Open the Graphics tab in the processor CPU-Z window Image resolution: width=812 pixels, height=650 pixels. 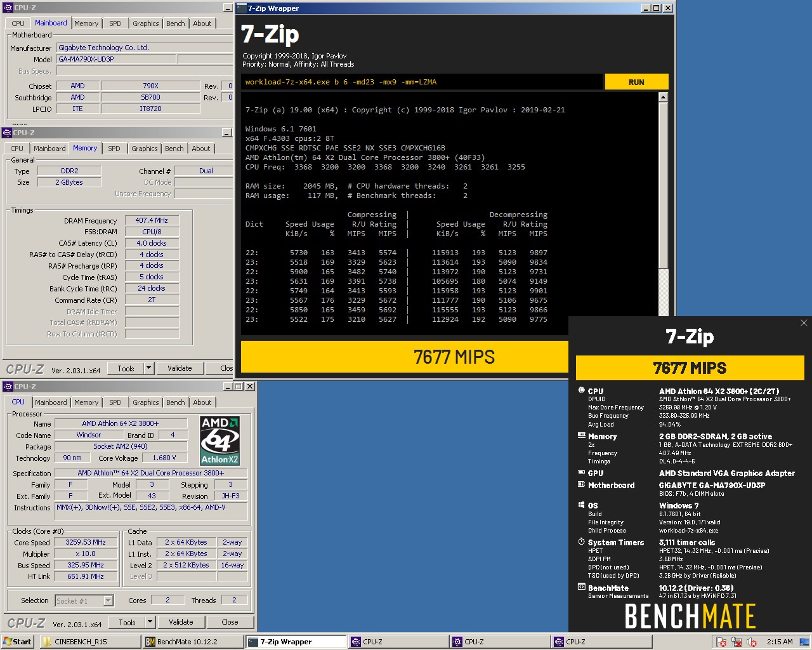[146, 402]
